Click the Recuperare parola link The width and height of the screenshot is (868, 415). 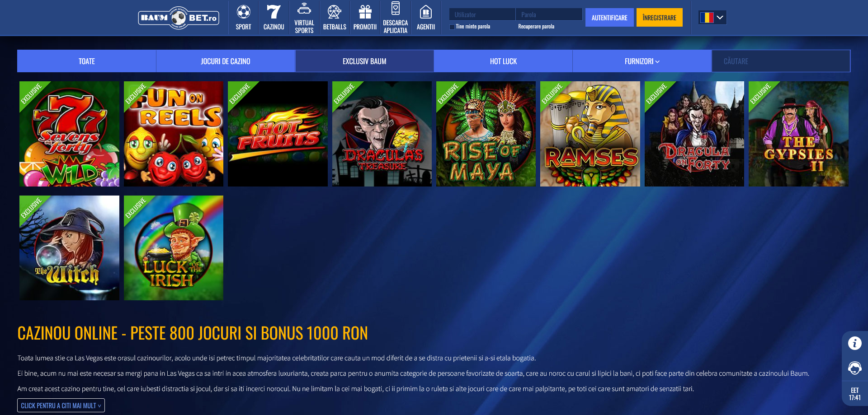[536, 27]
